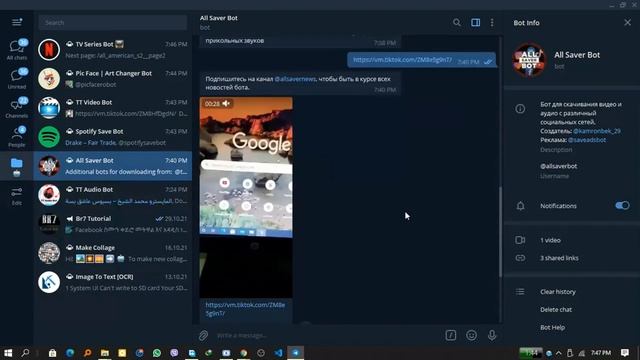Image resolution: width=640 pixels, height=360 pixels.
Task: Click the Spotify logo avatar
Action: tap(49, 137)
